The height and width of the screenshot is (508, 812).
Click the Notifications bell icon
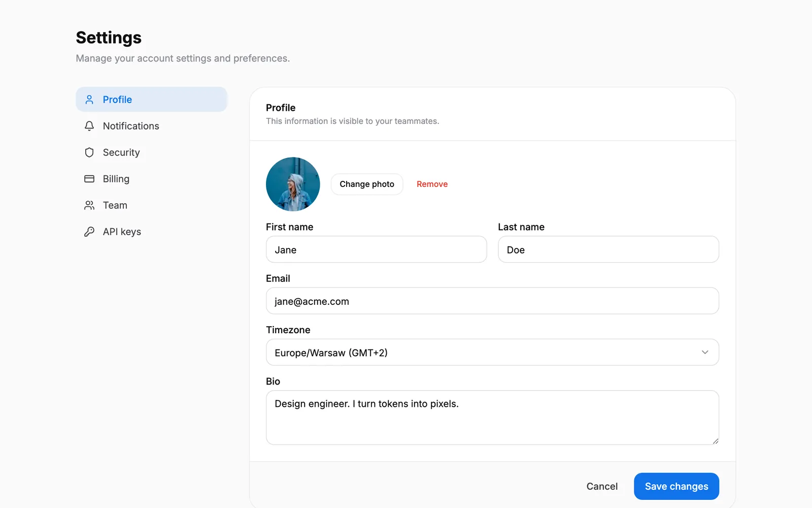coord(89,126)
